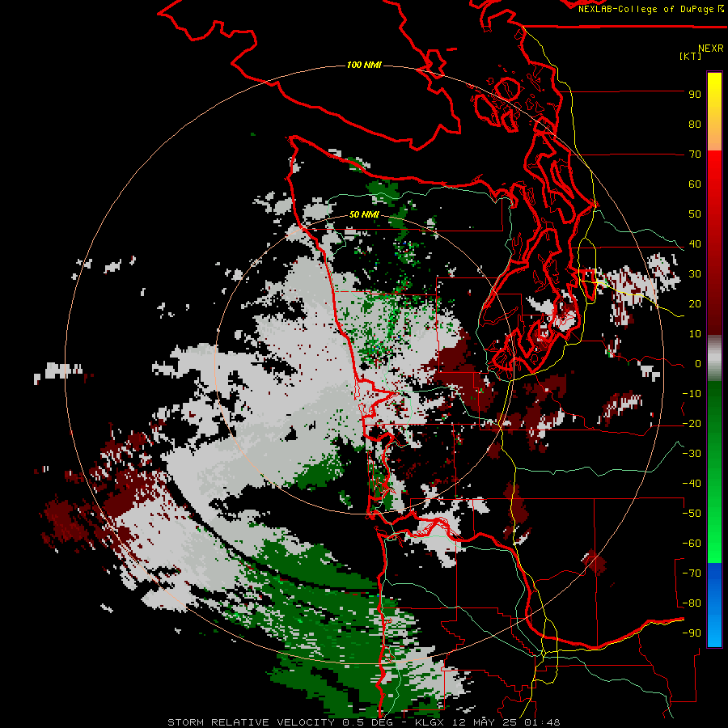The height and width of the screenshot is (728, 728).
Task: Click the 50 value on velocity scale
Action: coord(695,214)
